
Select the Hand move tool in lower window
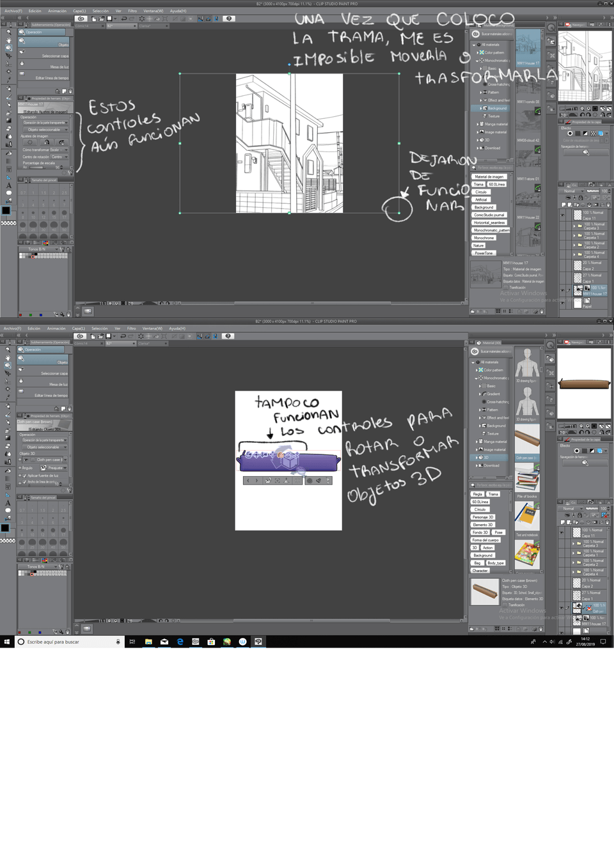pos(8,357)
